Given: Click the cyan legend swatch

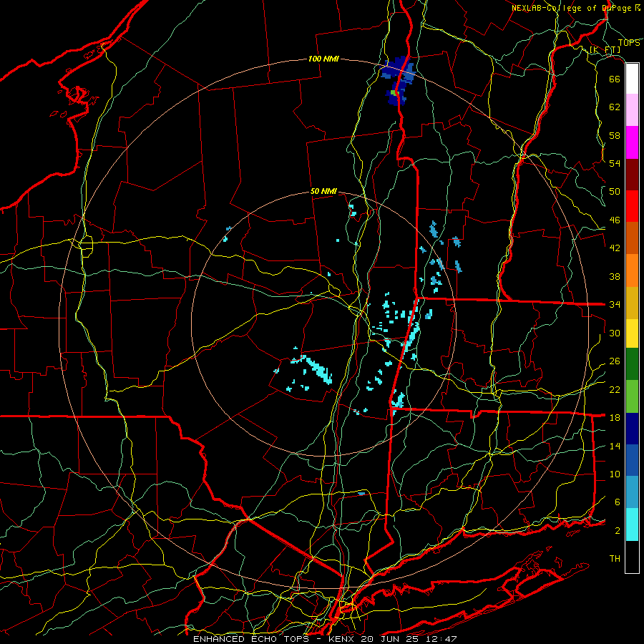Looking at the screenshot, I should tap(632, 525).
